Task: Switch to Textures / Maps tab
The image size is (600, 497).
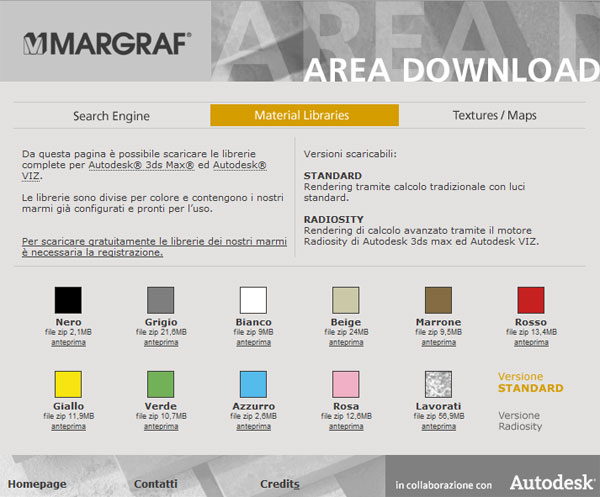Action: pos(494,116)
